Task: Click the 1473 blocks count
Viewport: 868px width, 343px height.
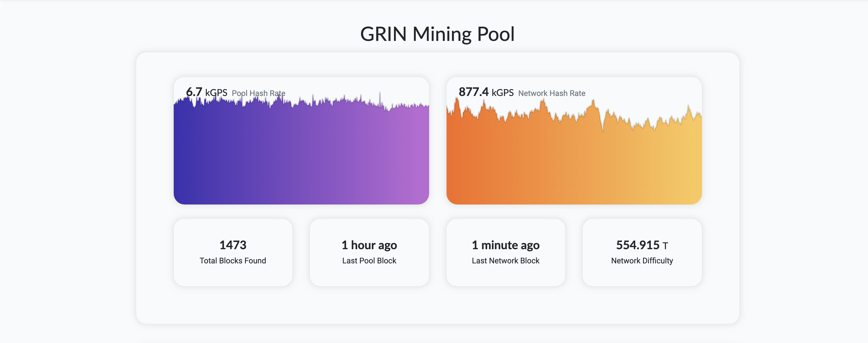Action: tap(233, 245)
